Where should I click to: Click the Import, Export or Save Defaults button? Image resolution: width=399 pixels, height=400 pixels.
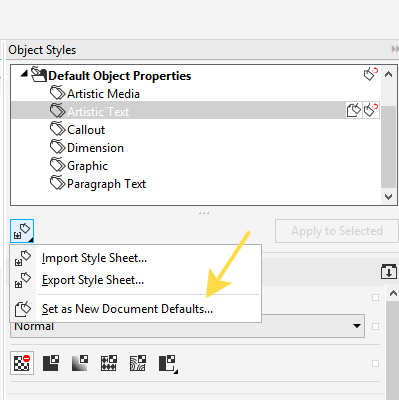22,231
